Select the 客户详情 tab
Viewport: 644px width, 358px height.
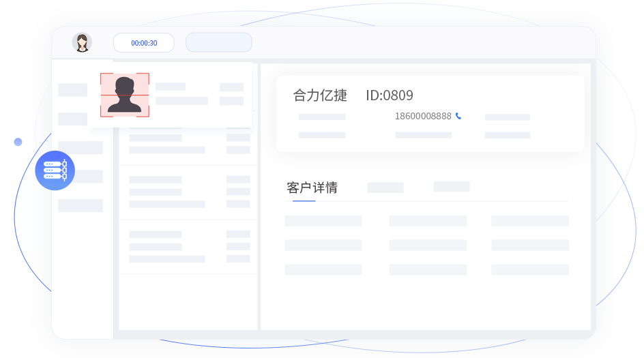click(x=312, y=188)
